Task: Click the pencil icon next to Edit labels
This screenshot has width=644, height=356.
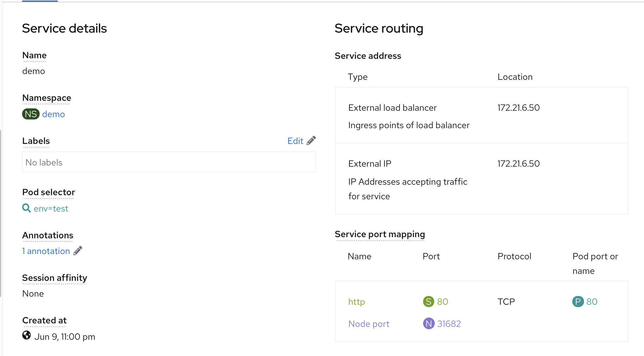Action: point(311,140)
